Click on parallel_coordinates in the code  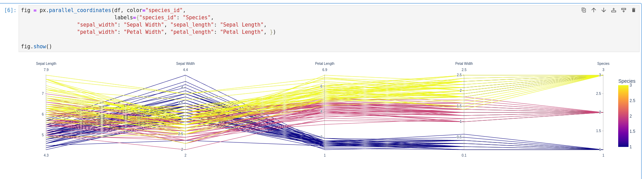tap(80, 10)
